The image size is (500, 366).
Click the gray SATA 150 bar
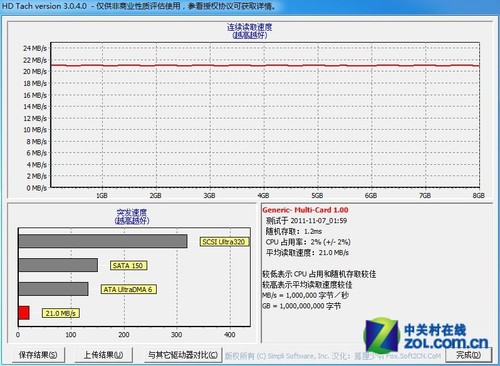pyautogui.click(x=58, y=265)
